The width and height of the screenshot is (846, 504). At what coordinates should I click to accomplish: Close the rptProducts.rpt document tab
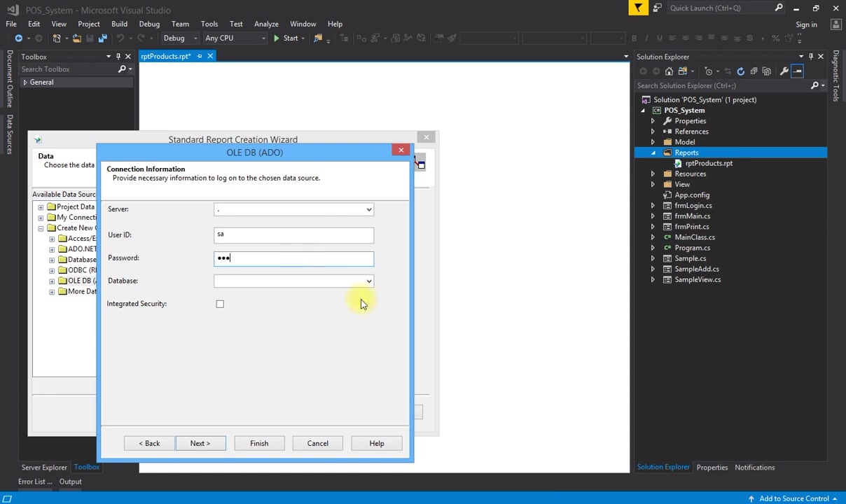pos(210,56)
